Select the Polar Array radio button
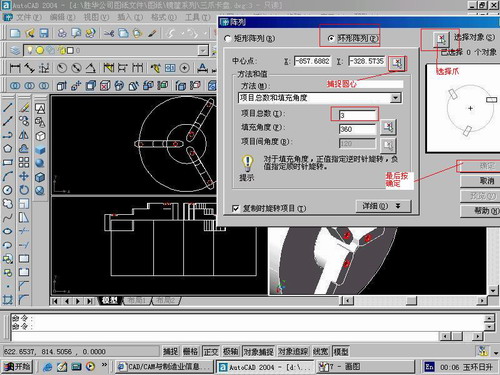500x375 pixels. (x=353, y=39)
